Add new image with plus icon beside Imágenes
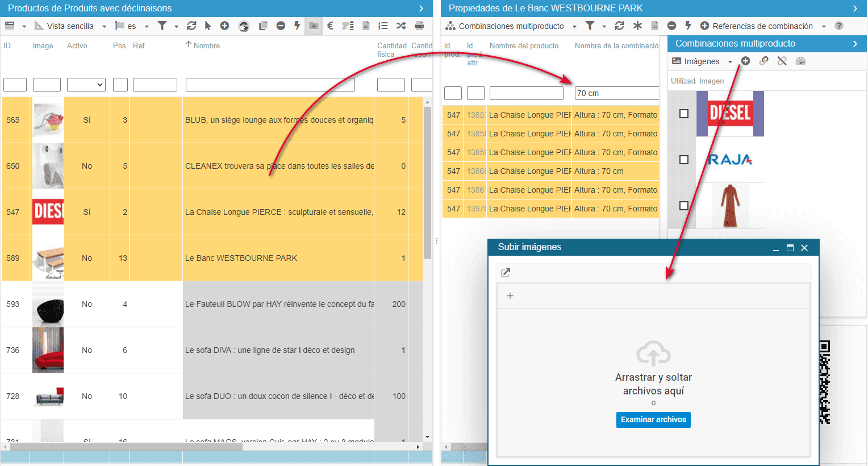868x466 pixels. coord(746,61)
